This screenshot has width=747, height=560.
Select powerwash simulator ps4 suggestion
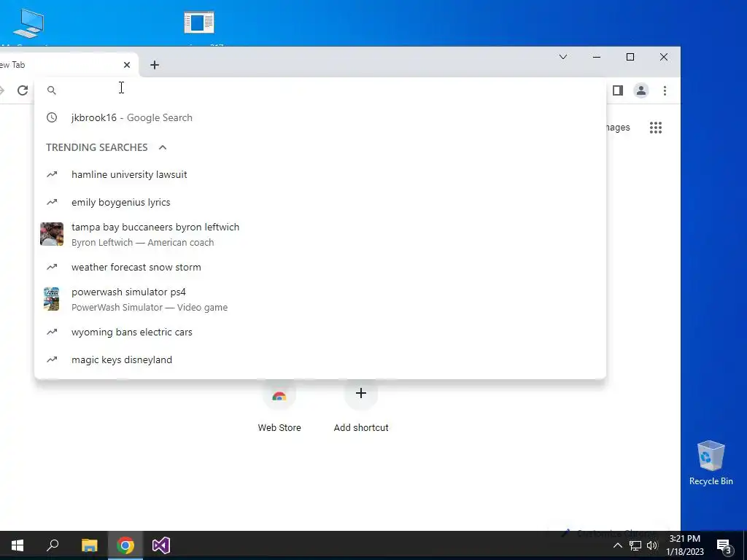[320, 299]
